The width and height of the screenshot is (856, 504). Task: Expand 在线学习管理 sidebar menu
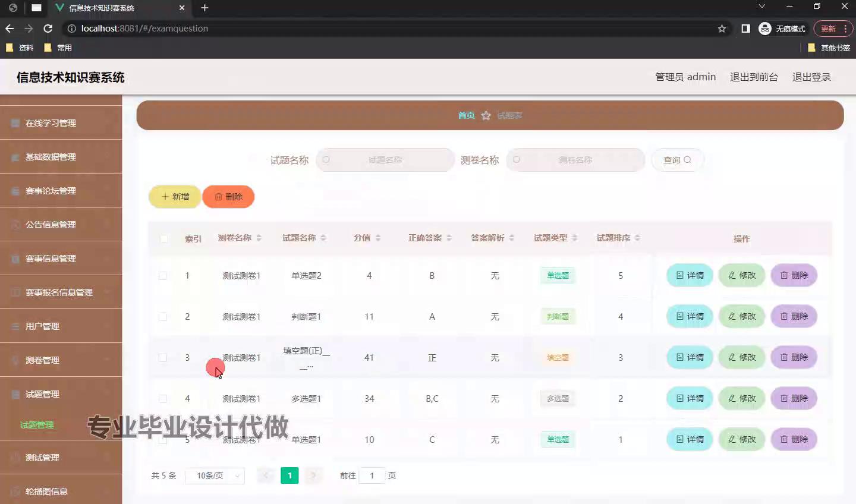tap(61, 123)
